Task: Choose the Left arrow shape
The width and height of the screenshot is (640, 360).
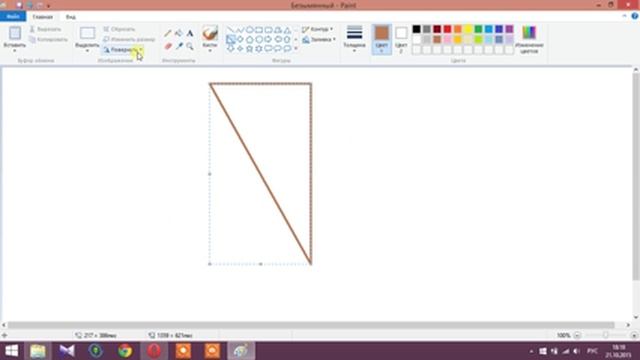Action: 278,40
